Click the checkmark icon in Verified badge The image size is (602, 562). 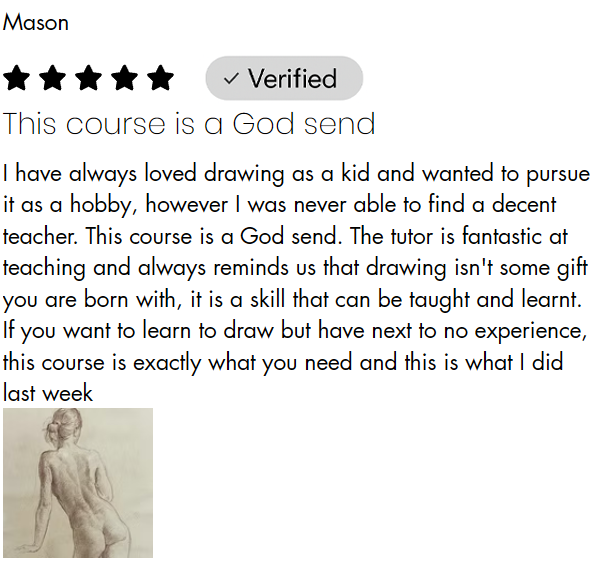(231, 79)
